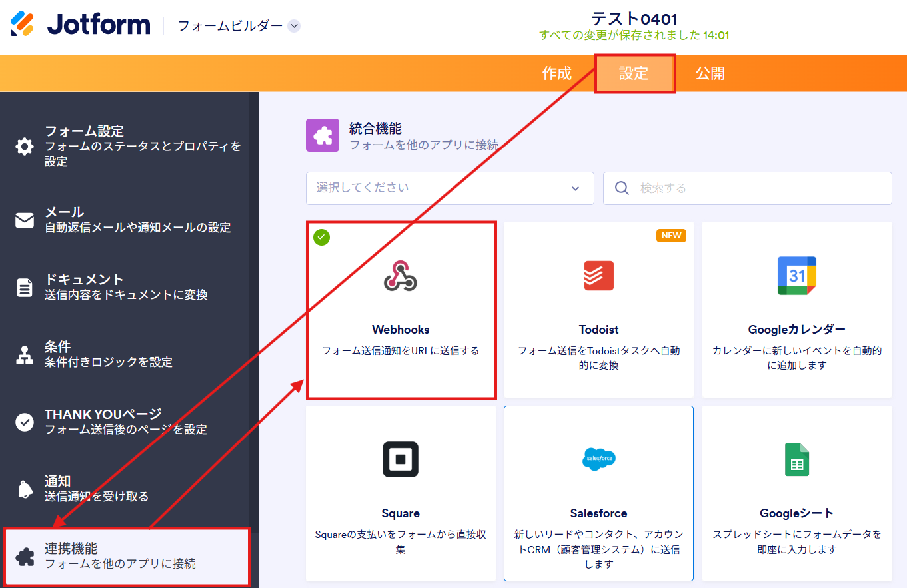Click the green checkmark on Webhooks card
Viewport: 907px width, 588px height.
coord(322,237)
